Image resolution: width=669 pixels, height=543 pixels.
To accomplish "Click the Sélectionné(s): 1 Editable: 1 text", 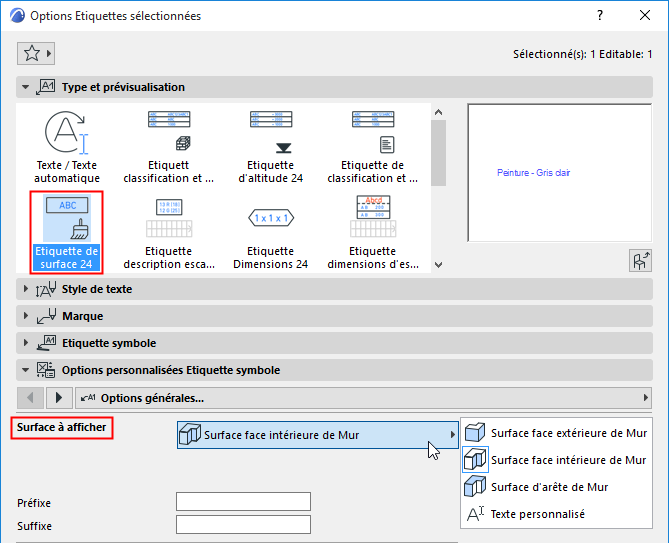I will (x=582, y=54).
